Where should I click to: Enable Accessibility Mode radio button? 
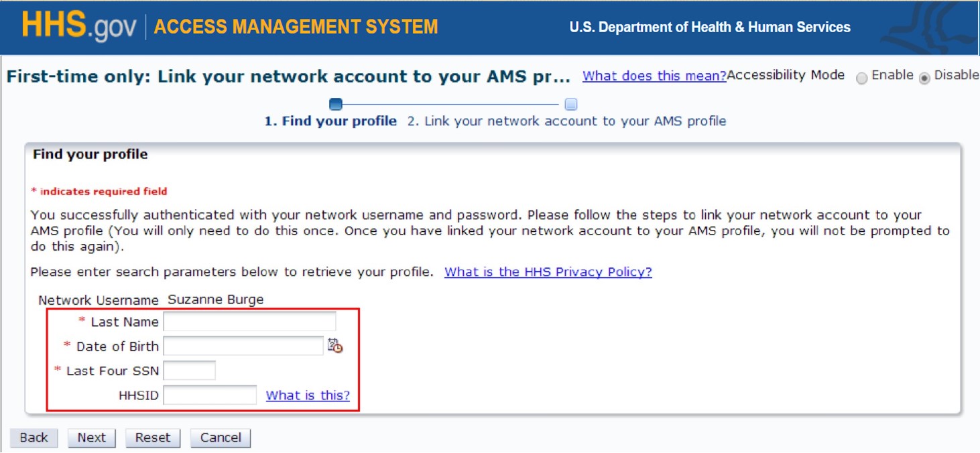(x=861, y=78)
